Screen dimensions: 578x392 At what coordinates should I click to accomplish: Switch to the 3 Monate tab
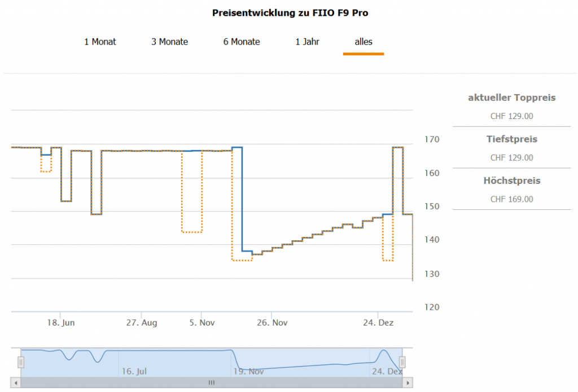[x=169, y=42]
